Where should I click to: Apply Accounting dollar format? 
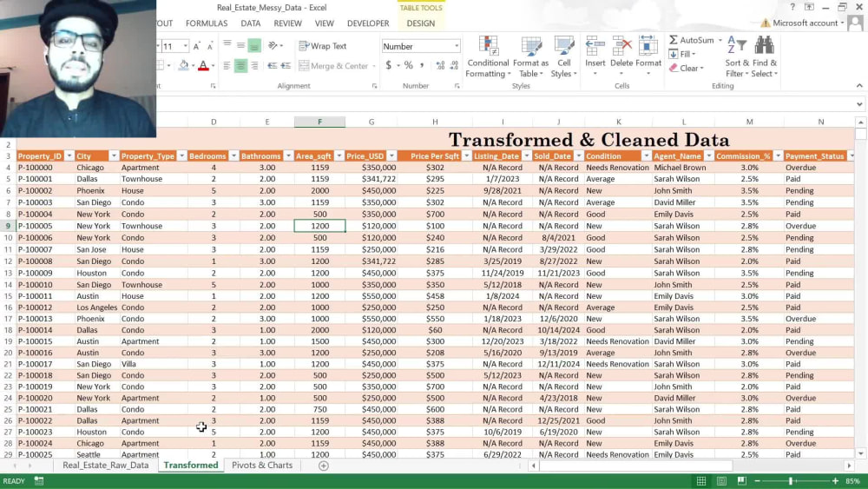[x=389, y=66]
